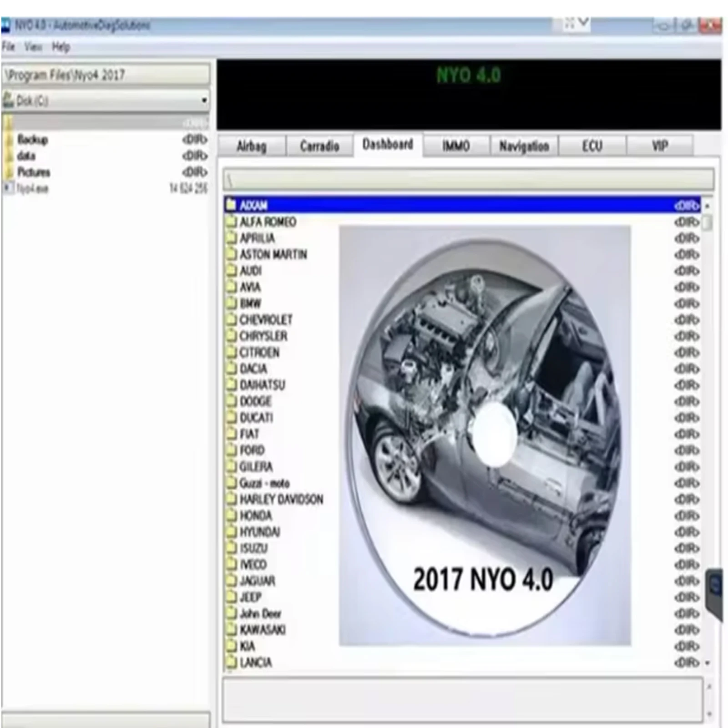Click the Program Files\Nyo4 2017 path field

click(x=106, y=75)
